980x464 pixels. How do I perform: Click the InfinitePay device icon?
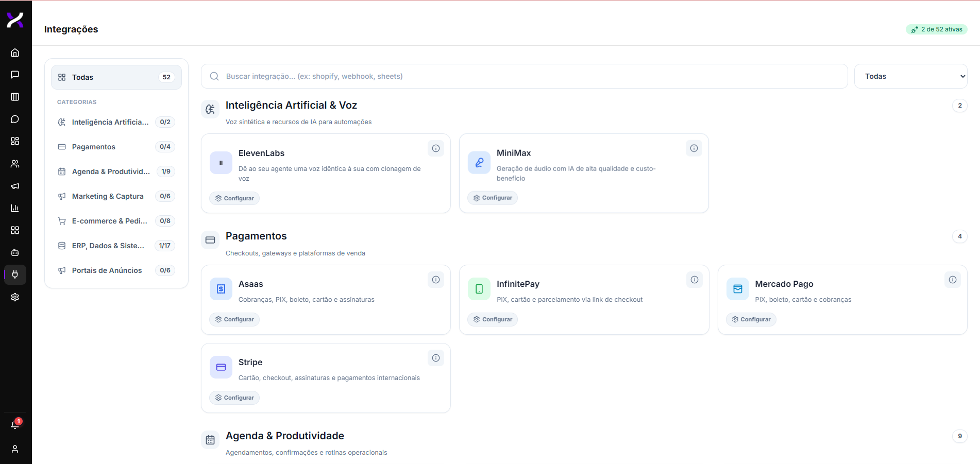(x=479, y=289)
